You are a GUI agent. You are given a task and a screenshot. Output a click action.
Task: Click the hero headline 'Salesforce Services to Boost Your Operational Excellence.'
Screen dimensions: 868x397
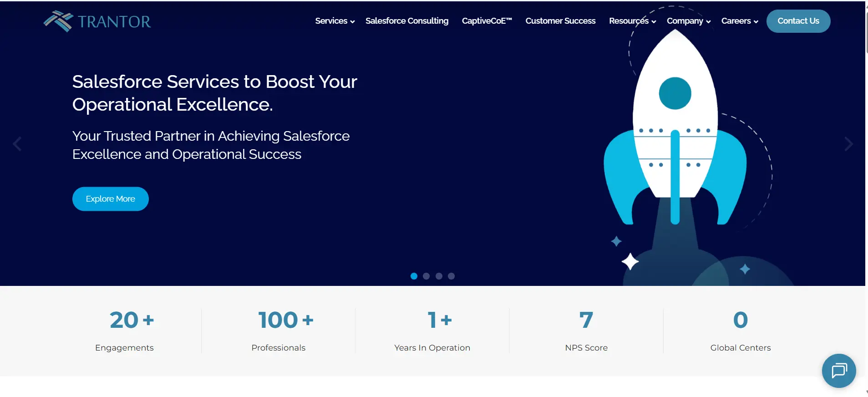(215, 93)
